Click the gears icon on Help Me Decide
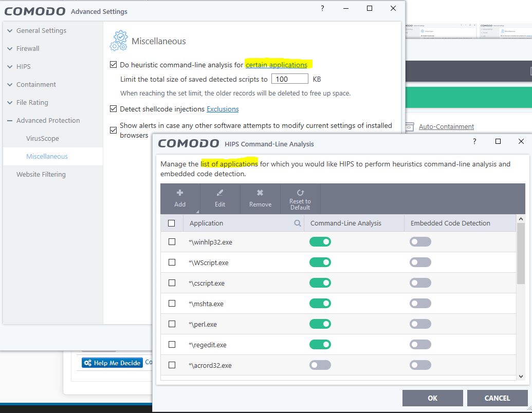 (87, 363)
